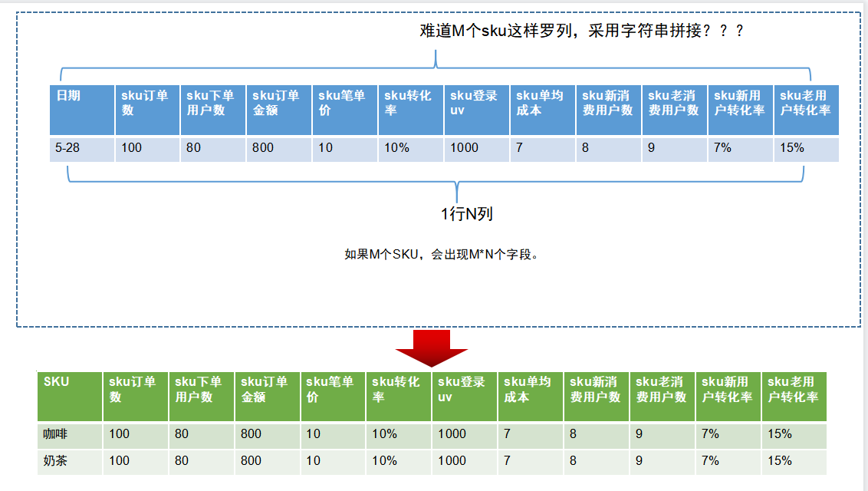Select the '15%' cell in the 奶茶 row
This screenshot has width=868, height=491.
pos(794,461)
